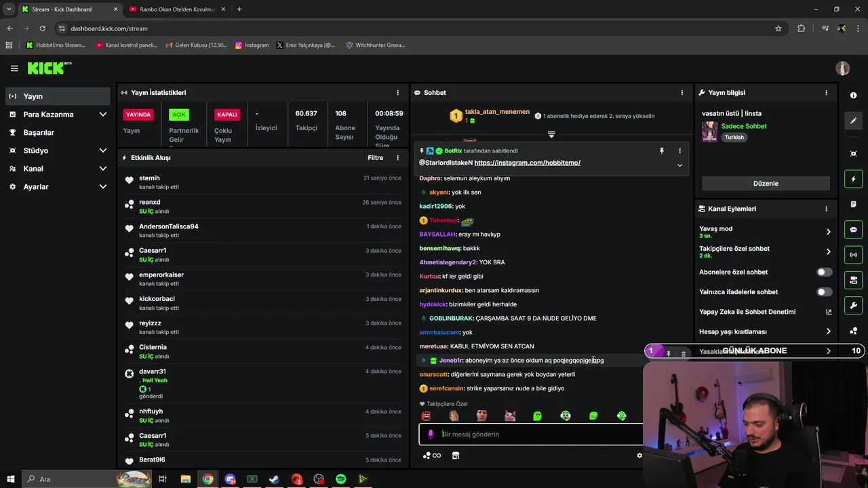Open the Windows Start menu
The height and width of the screenshot is (488, 868).
pos(11,479)
